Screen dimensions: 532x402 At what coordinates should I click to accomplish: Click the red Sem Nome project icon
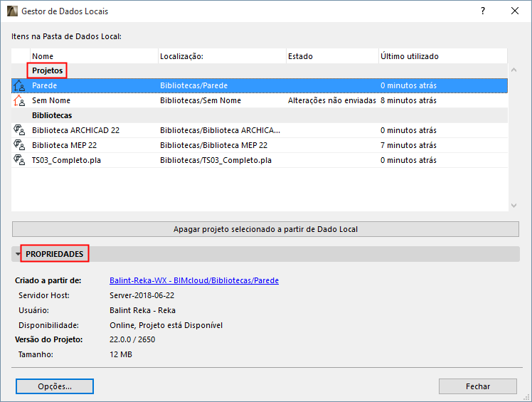(x=19, y=100)
